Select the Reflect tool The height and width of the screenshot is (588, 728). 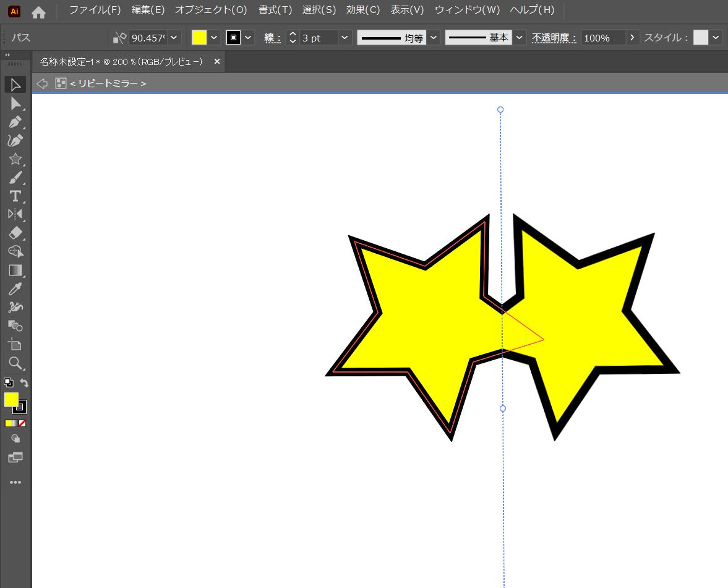tap(15, 214)
